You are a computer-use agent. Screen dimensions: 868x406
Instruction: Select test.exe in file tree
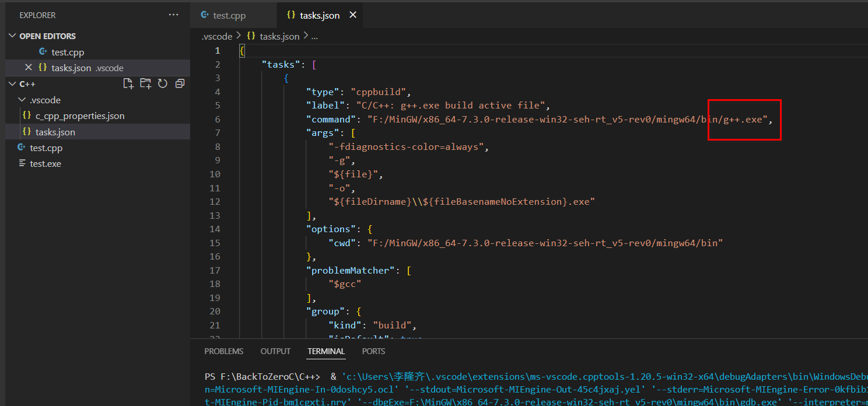97,163
